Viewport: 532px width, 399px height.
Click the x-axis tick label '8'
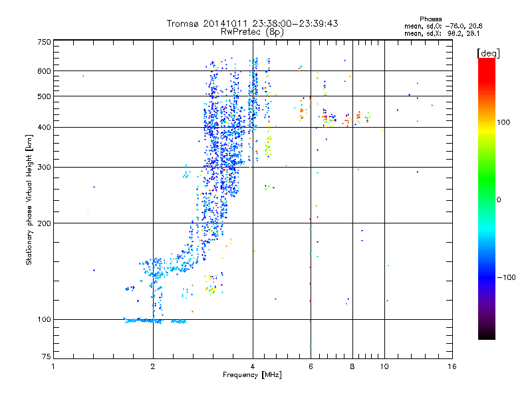(x=352, y=366)
